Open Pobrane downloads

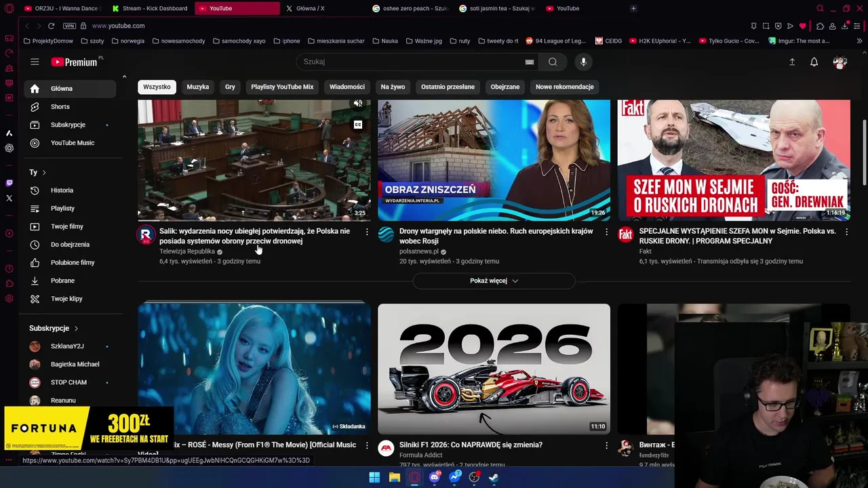(70, 281)
